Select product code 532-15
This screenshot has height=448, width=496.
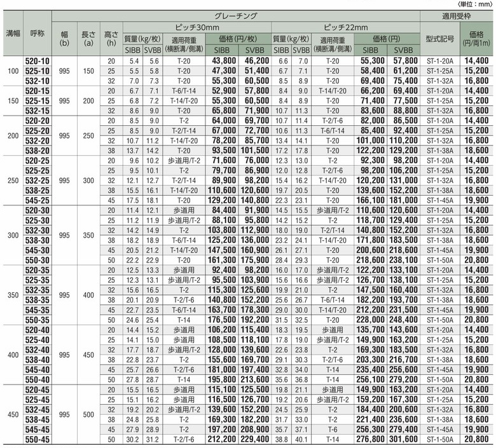(x=38, y=111)
